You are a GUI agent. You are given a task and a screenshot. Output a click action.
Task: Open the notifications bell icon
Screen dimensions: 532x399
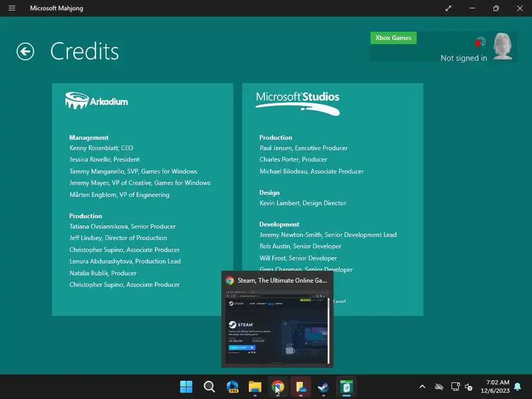pos(517,387)
